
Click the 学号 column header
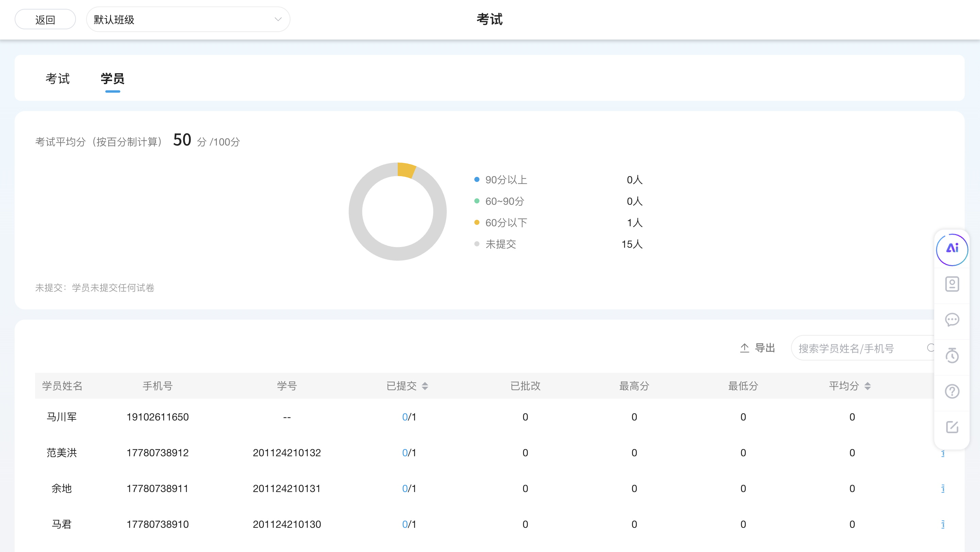[x=287, y=386]
